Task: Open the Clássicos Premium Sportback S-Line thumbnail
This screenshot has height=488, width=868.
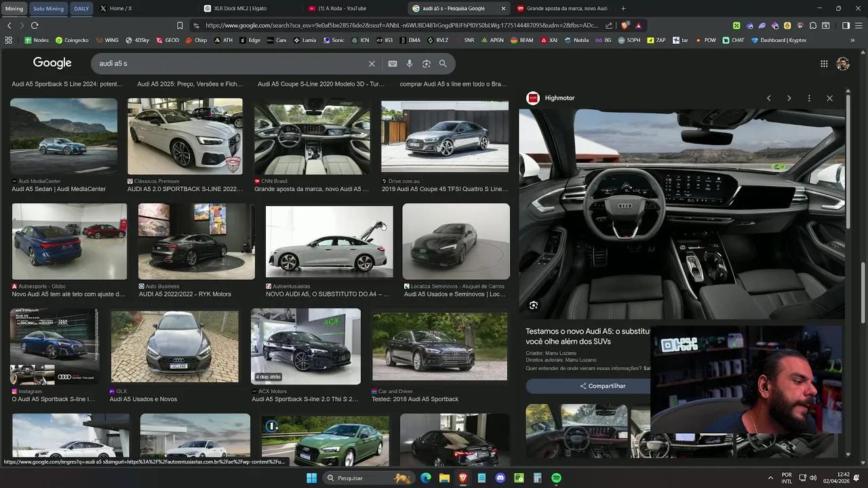Action: [185, 136]
